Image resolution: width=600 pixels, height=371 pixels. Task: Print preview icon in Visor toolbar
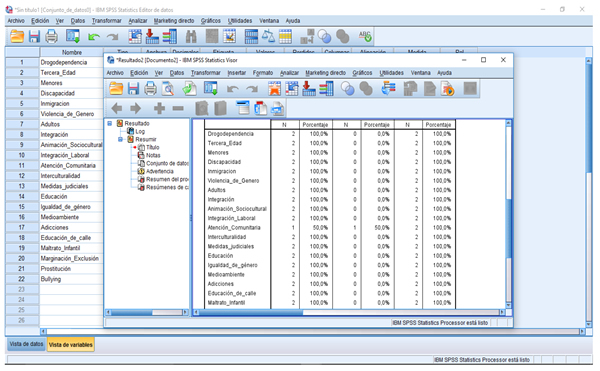168,89
